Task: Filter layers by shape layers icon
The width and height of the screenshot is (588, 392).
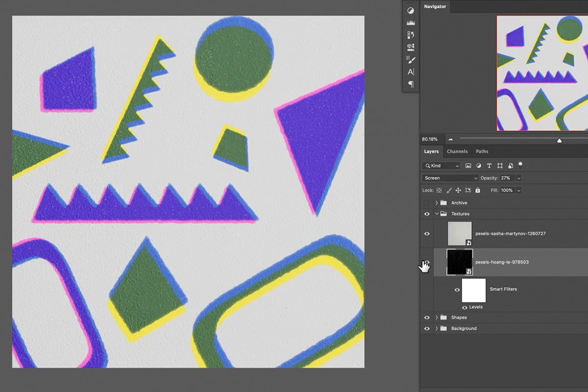Action: coord(500,166)
